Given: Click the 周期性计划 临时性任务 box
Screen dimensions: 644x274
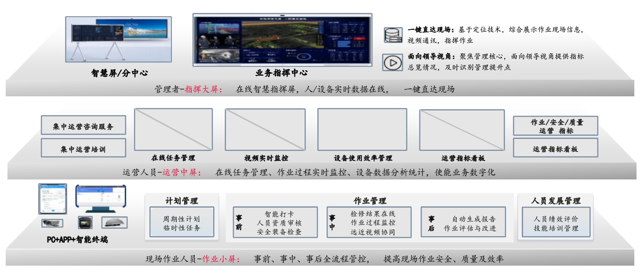Looking at the screenshot, I should [182, 223].
